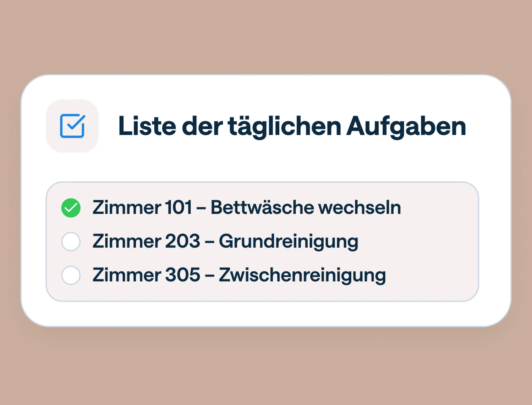Tick the Zimmer 305 empty circle

(71, 275)
